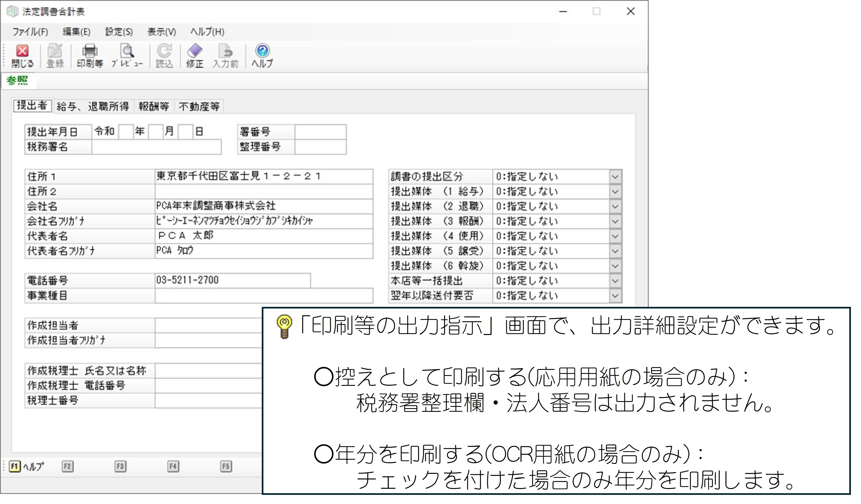The image size is (861, 504).
Task: Switch to the 不動産等 tab
Action: 199,107
